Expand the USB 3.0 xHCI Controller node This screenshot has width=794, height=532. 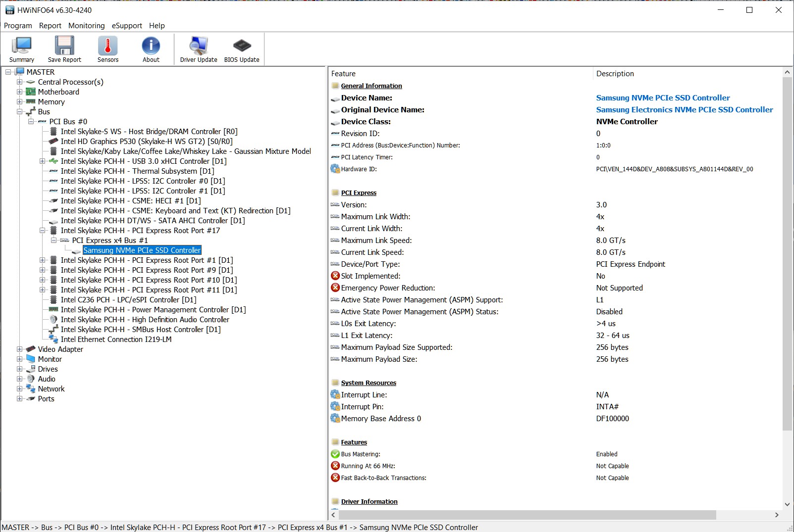pyautogui.click(x=42, y=161)
